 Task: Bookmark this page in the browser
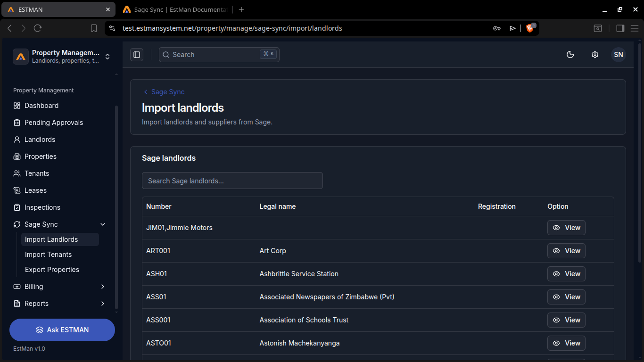(94, 28)
